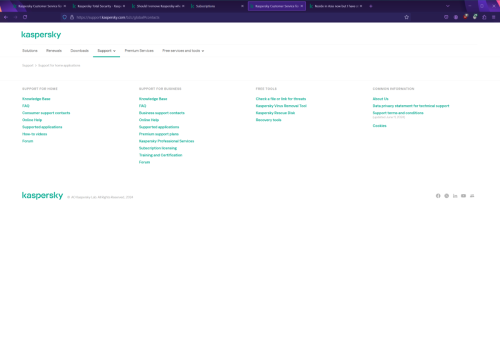Click the YouTube icon in the footer
Viewport: 500px width, 361px height.
(x=463, y=196)
